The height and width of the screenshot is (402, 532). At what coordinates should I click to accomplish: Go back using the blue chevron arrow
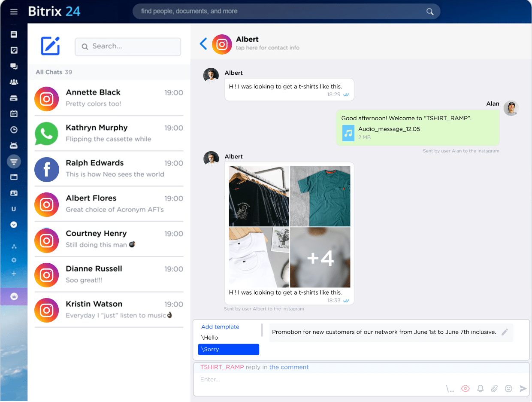coord(203,44)
